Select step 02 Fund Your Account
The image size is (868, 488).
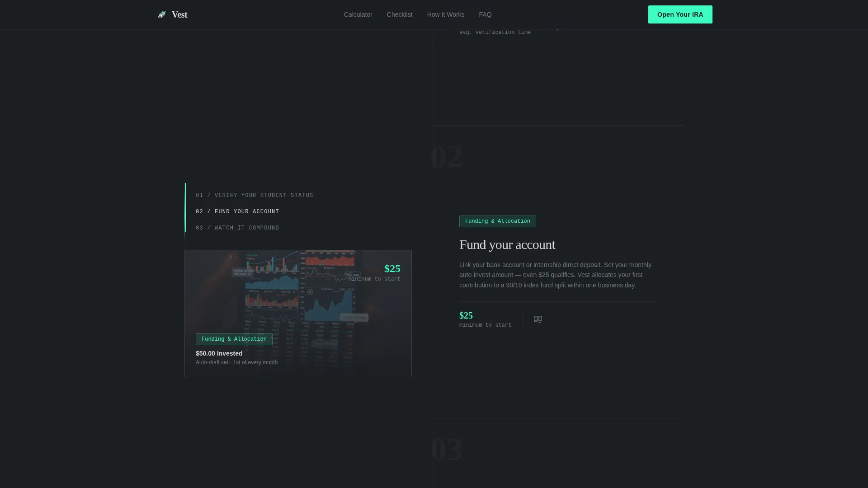click(237, 212)
